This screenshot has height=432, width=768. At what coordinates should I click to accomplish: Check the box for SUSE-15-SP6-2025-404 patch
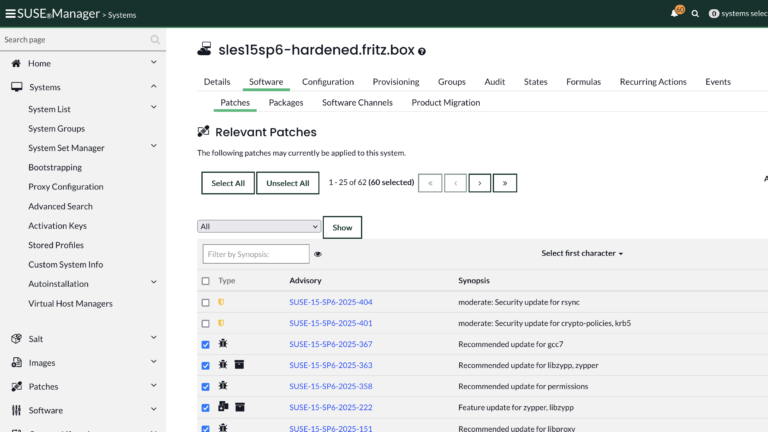coord(206,302)
